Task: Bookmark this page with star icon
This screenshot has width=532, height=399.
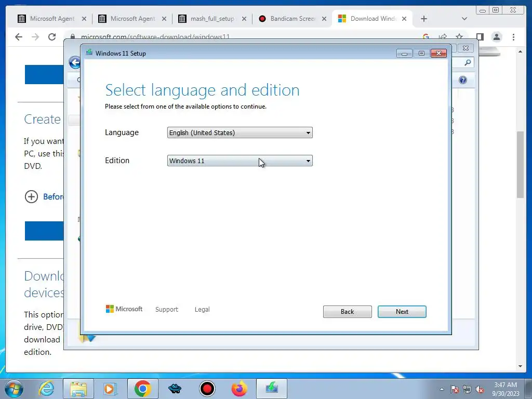Action: pos(459,37)
